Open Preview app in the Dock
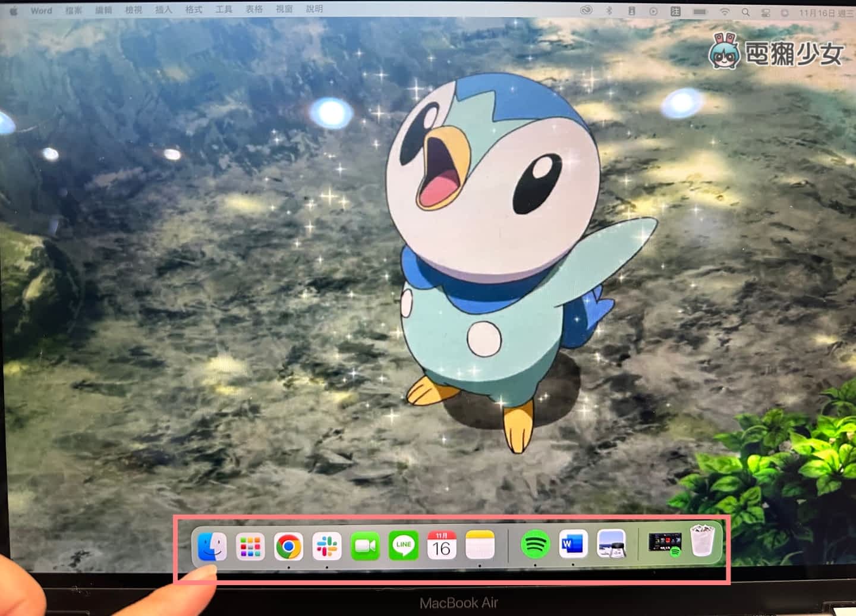The width and height of the screenshot is (856, 616). (611, 543)
